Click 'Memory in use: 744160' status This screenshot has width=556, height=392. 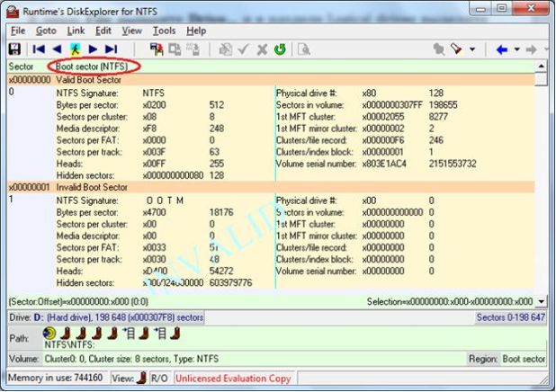[55, 378]
